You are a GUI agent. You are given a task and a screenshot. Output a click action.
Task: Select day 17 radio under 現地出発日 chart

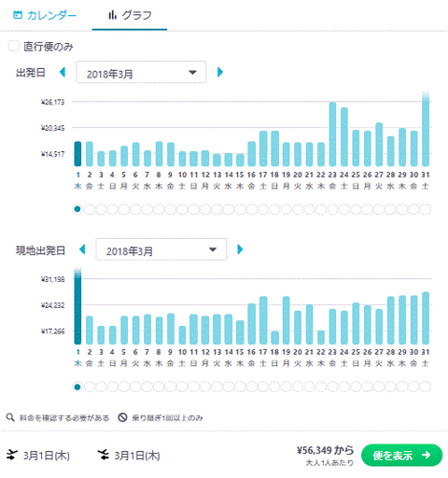click(x=263, y=387)
